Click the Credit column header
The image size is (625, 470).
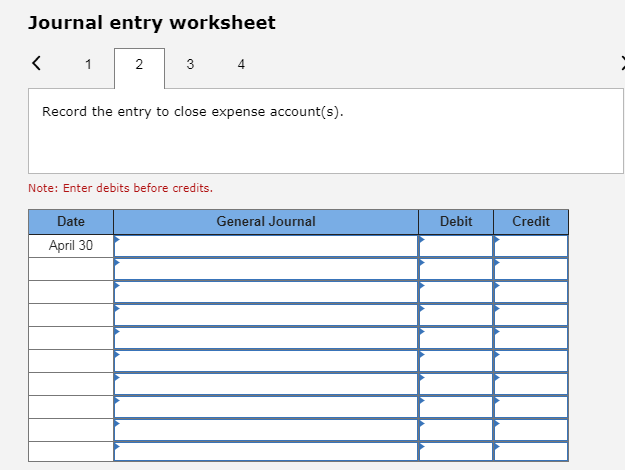tap(531, 222)
